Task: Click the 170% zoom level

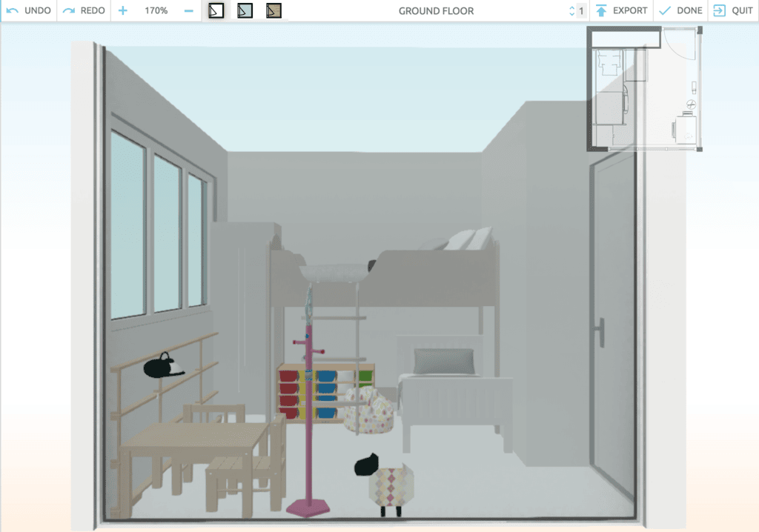Action: coord(156,11)
